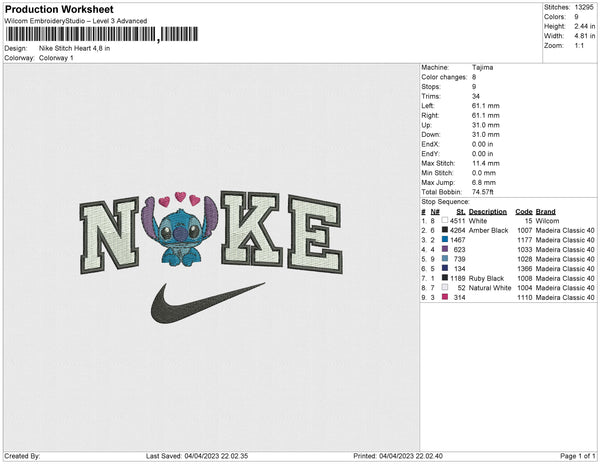Click the Trims value 34
This screenshot has width=600, height=464.
click(x=476, y=96)
